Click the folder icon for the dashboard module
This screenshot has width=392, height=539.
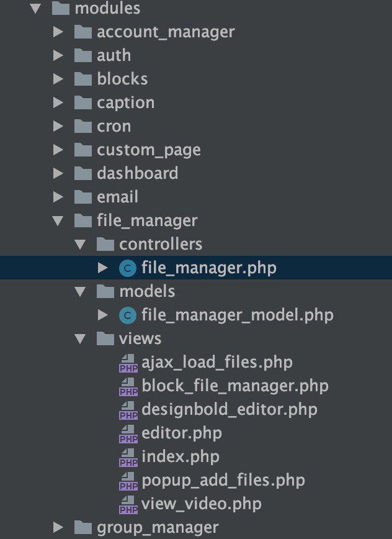tap(83, 173)
